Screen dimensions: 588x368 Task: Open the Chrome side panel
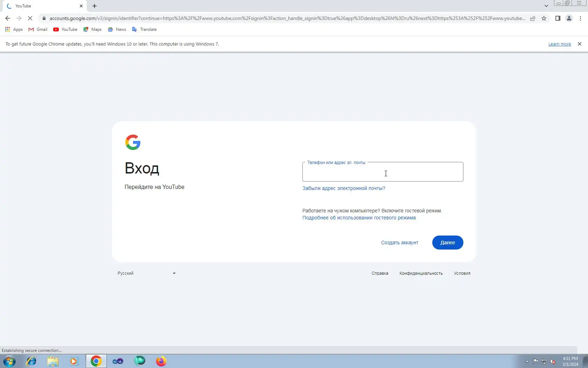558,18
